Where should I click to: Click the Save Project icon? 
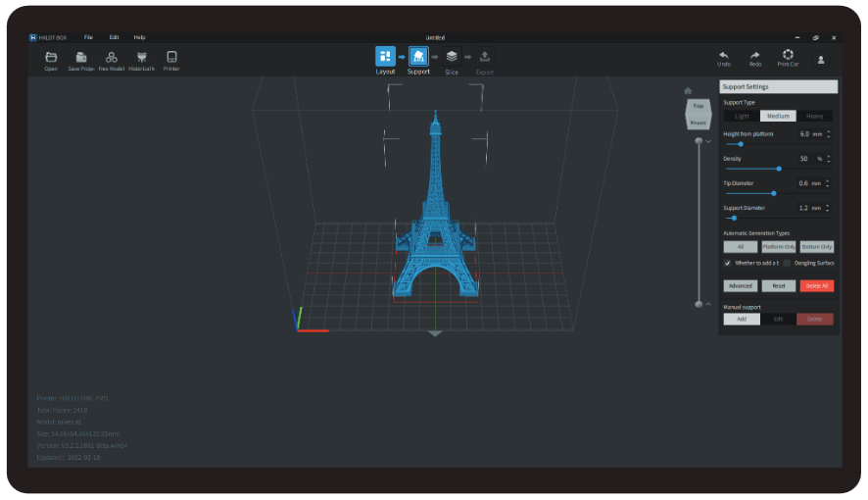pyautogui.click(x=80, y=57)
